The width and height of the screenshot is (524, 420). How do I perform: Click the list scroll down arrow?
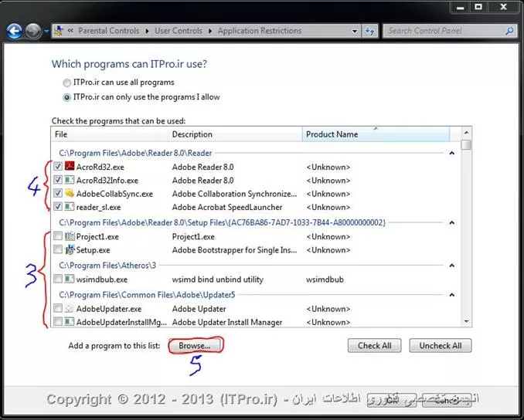tap(466, 321)
